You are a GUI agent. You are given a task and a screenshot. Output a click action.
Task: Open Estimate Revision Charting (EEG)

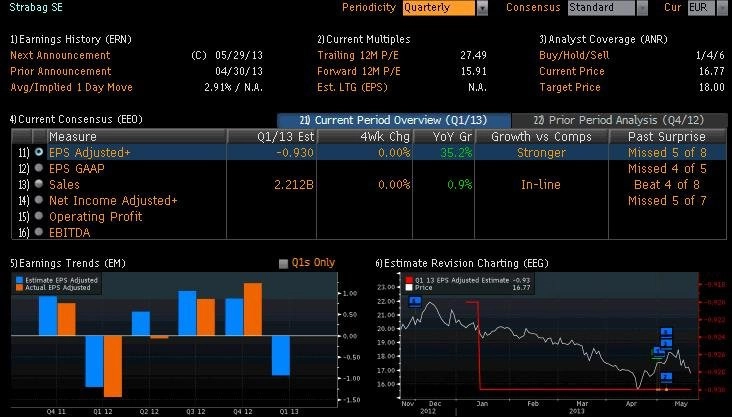(462, 263)
